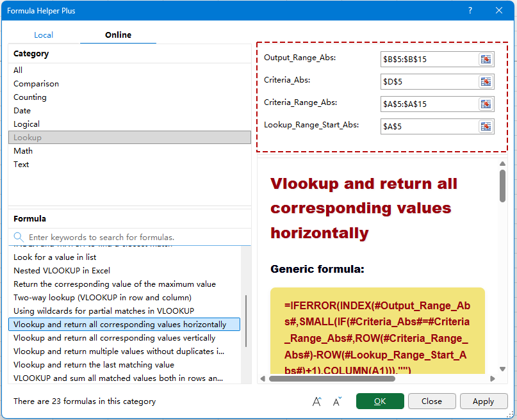Viewport: 517px width, 420px height.
Task: Select 'Two-way lookup (VLOOKUP in row and column)'
Action: 124,298
